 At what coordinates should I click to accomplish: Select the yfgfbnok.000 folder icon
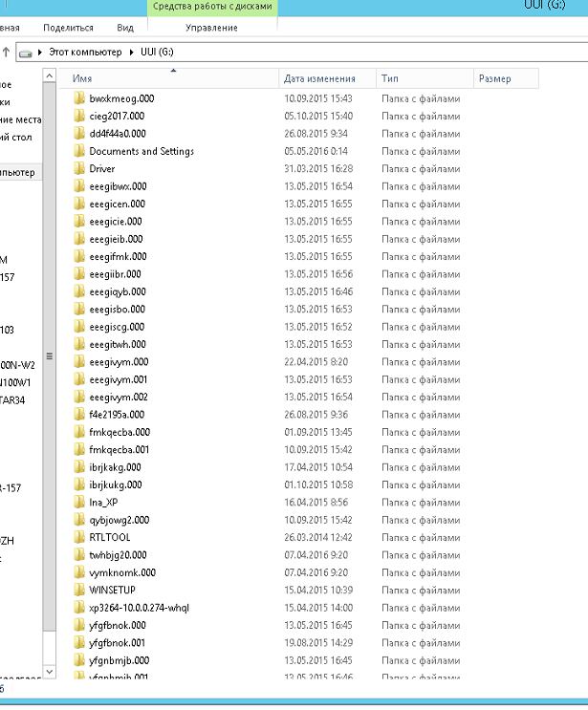[79, 625]
